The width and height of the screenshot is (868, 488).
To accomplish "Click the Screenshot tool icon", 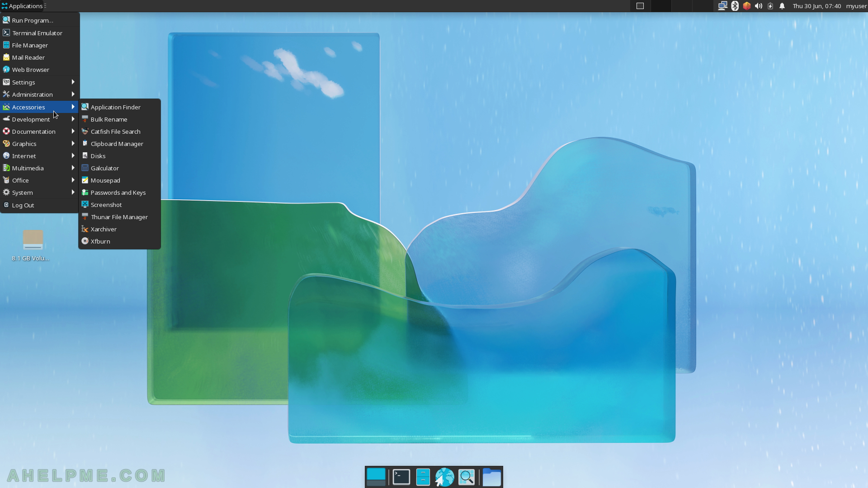I will [85, 205].
